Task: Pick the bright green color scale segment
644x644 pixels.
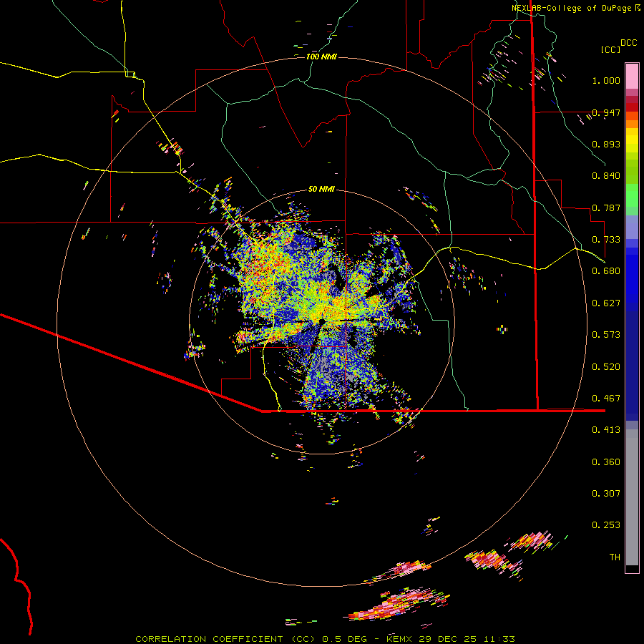Action: pos(632,195)
